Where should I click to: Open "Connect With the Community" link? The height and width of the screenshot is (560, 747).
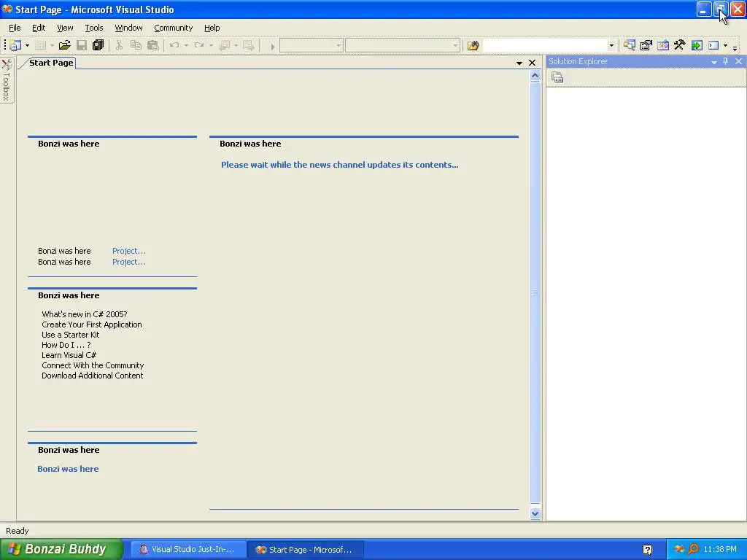(x=93, y=365)
